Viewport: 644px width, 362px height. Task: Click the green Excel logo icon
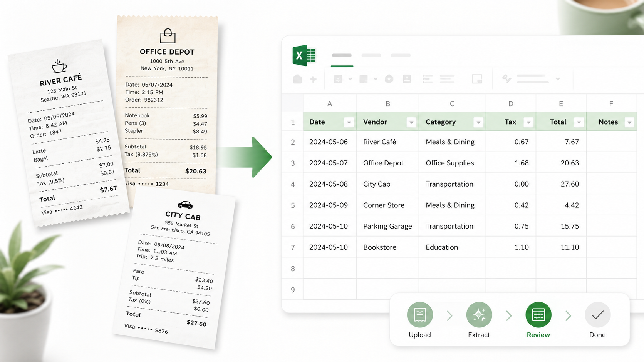304,55
